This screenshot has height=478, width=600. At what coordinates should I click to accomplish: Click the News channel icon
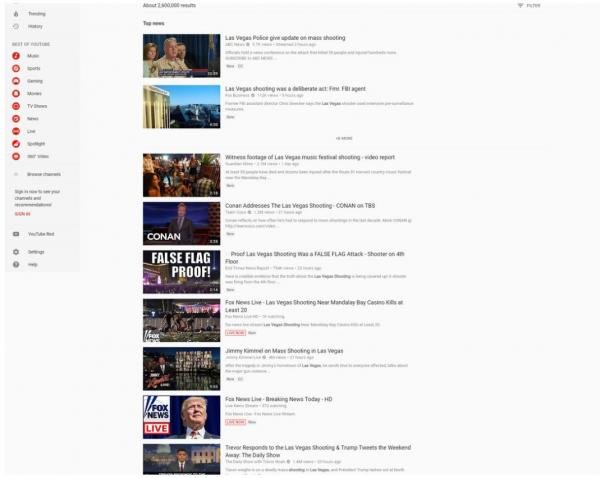click(x=16, y=119)
